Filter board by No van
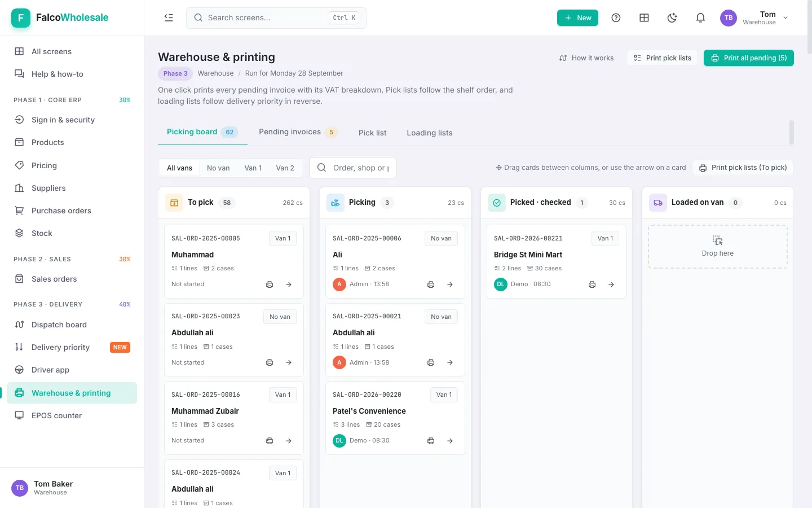812x508 pixels. 218,168
